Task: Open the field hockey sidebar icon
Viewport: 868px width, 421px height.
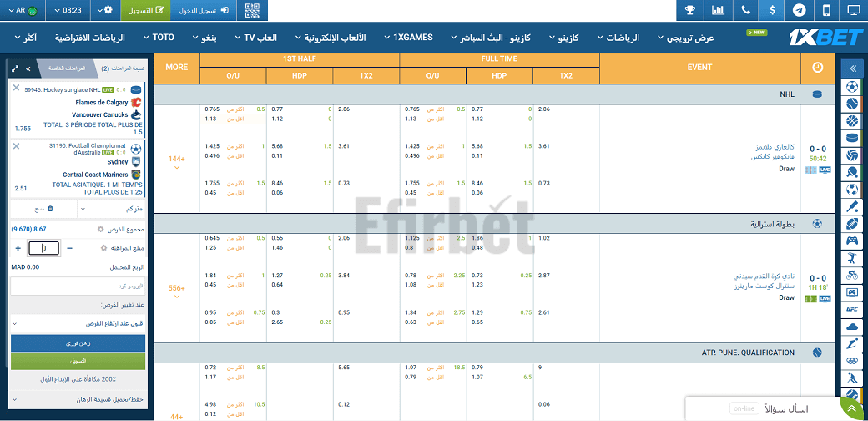Action: (x=852, y=378)
